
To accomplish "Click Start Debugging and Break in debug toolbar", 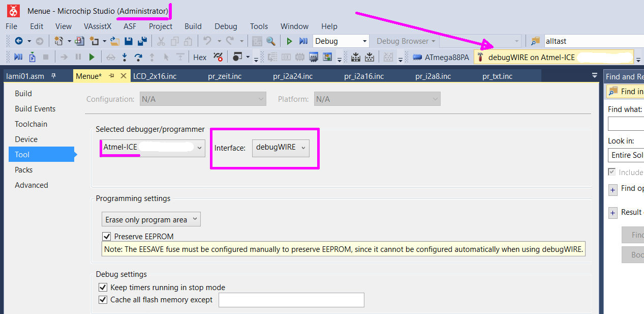I will (x=18, y=57).
